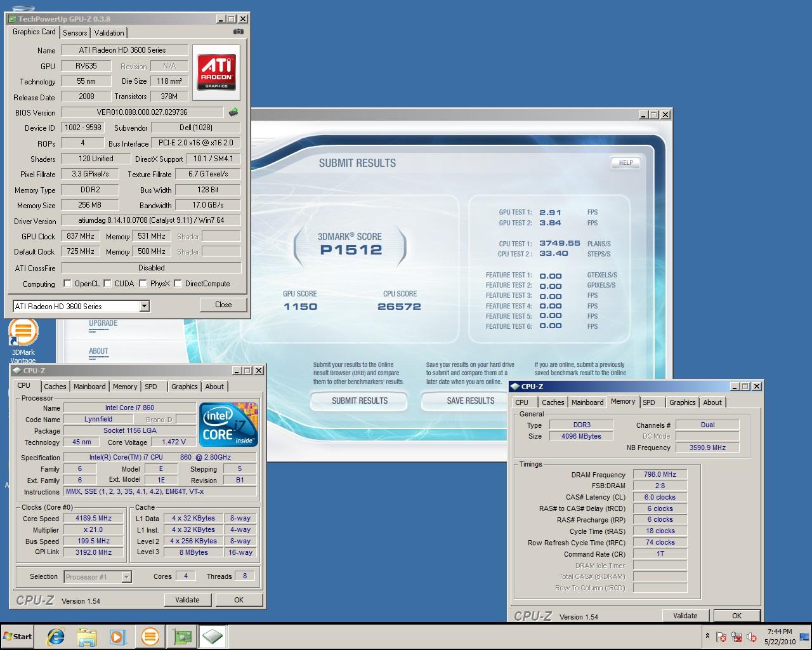Click Validate in right CPU-Z window
This screenshot has width=812, height=650.
[x=685, y=616]
